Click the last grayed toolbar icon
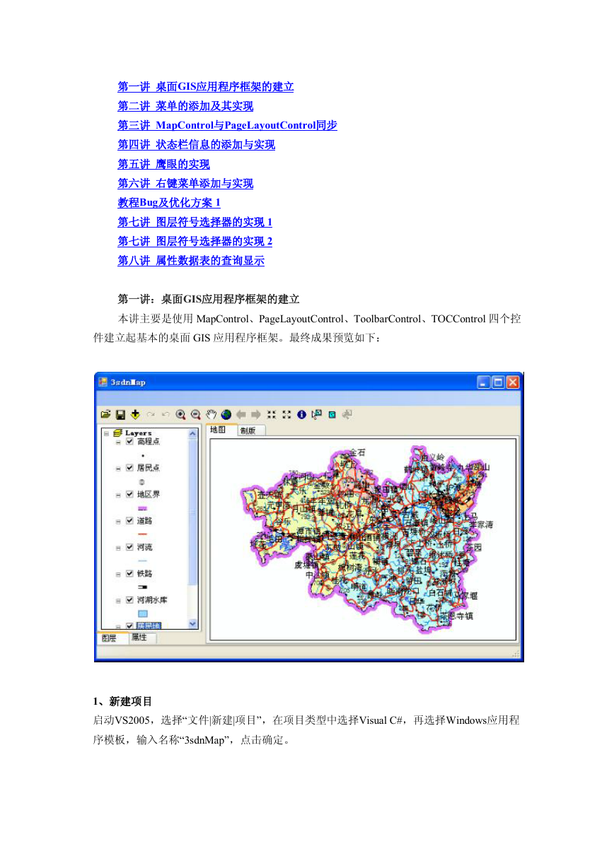The height and width of the screenshot is (868, 614). (x=347, y=415)
